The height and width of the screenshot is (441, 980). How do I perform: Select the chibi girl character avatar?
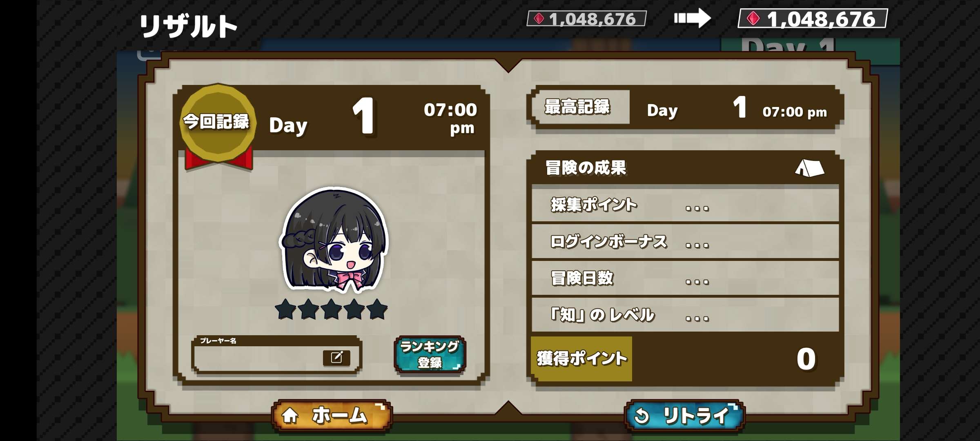(x=334, y=239)
